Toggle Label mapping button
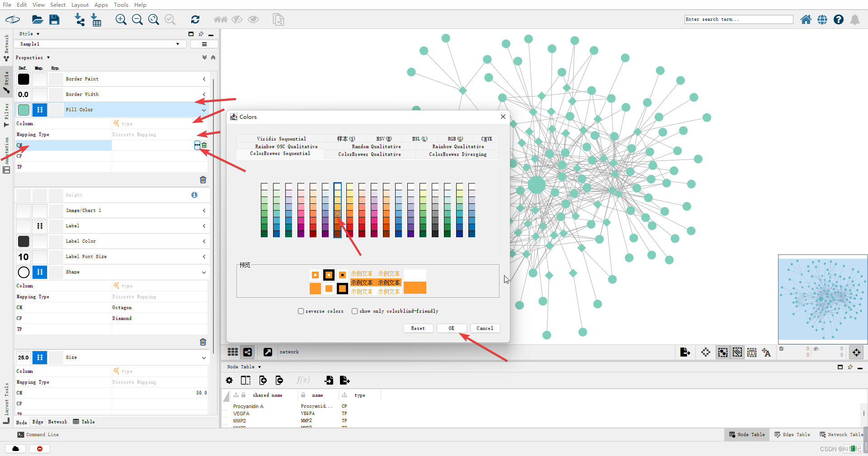The height and width of the screenshot is (456, 868). [40, 226]
